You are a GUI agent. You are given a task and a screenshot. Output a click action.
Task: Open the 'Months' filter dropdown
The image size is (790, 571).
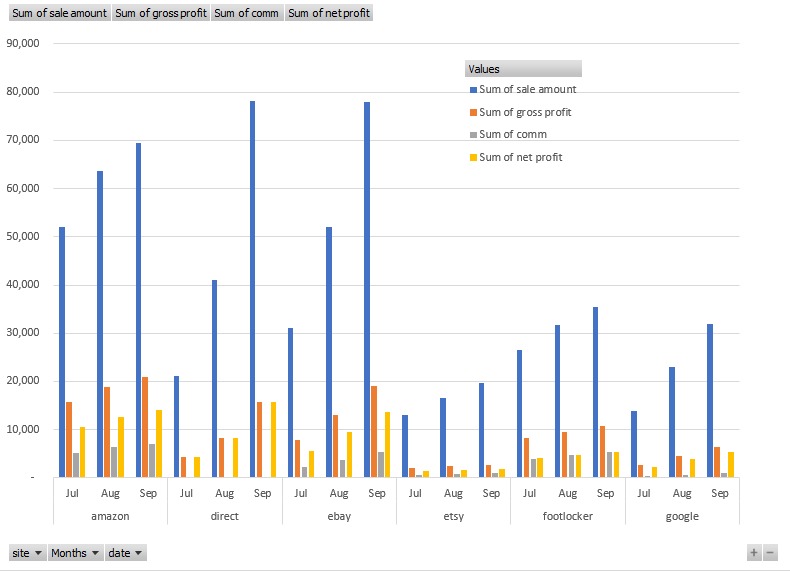click(75, 553)
